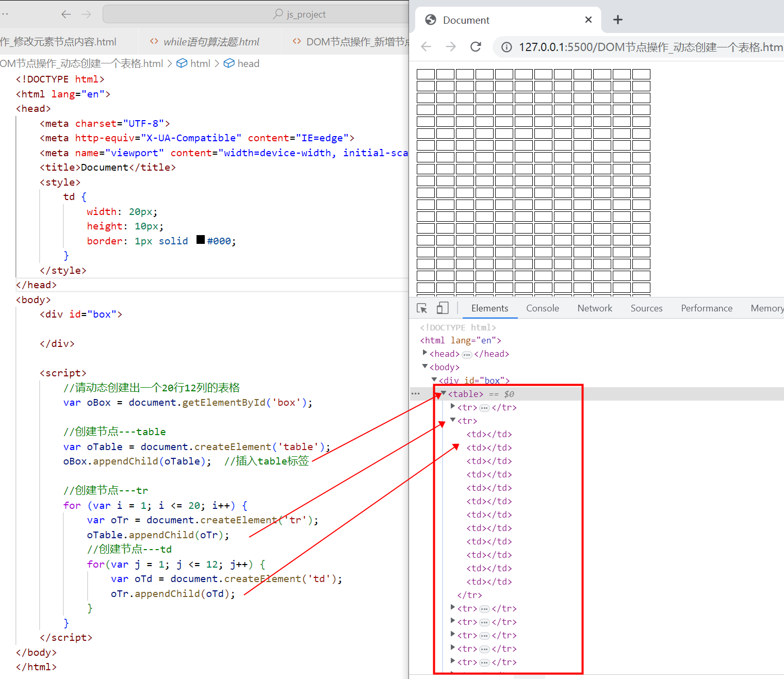This screenshot has height=679, width=784.
Task: Select the Document browser tab
Action: [x=508, y=20]
